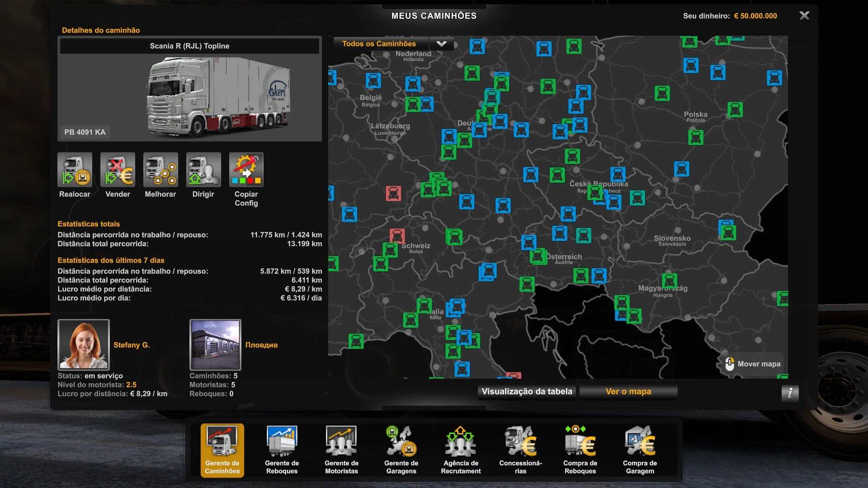Select Gerente de Caminhões tab
The height and width of the screenshot is (488, 868).
click(222, 450)
